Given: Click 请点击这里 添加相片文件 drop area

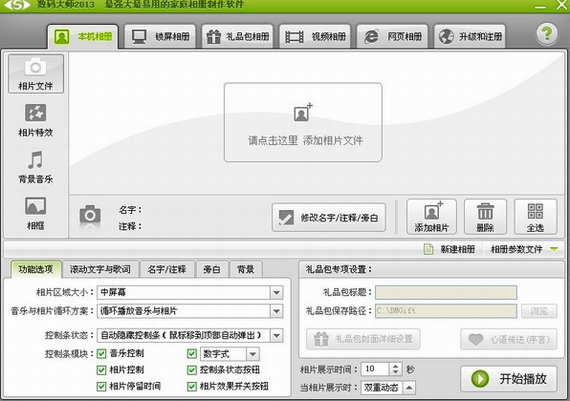Looking at the screenshot, I should tap(303, 122).
